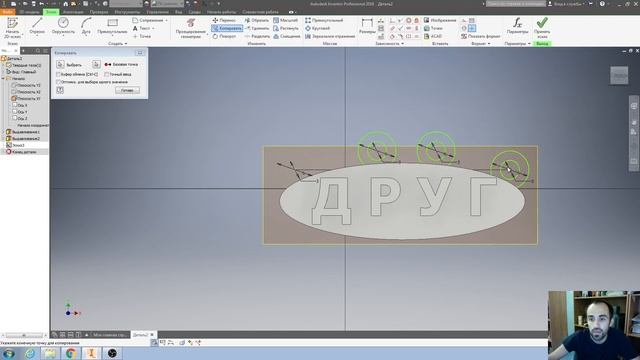The height and width of the screenshot is (360, 640).
Task: Toggle visibility checkbox of Ось X
Action: (15, 105)
